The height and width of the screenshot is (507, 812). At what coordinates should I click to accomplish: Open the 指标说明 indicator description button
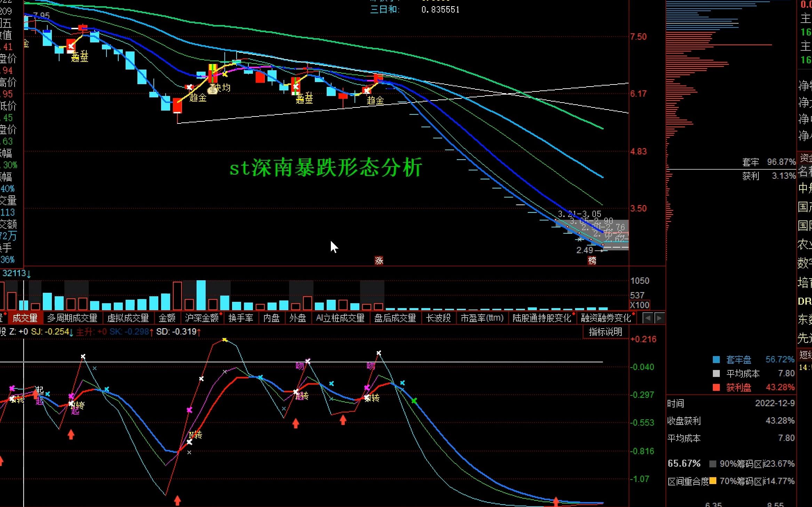(x=605, y=332)
